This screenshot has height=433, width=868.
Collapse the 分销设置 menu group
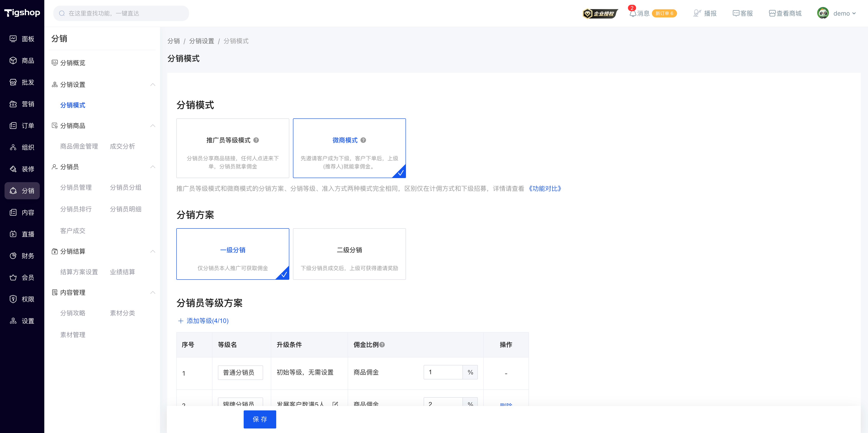pyautogui.click(x=153, y=85)
